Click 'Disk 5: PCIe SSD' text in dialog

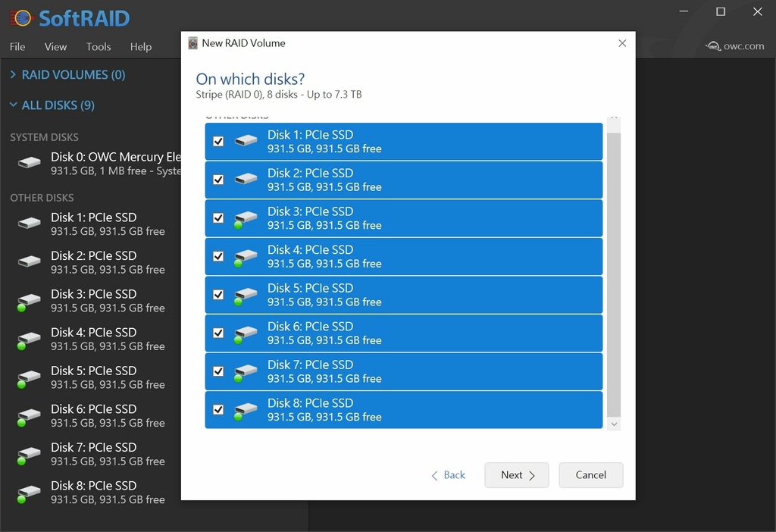(x=310, y=288)
